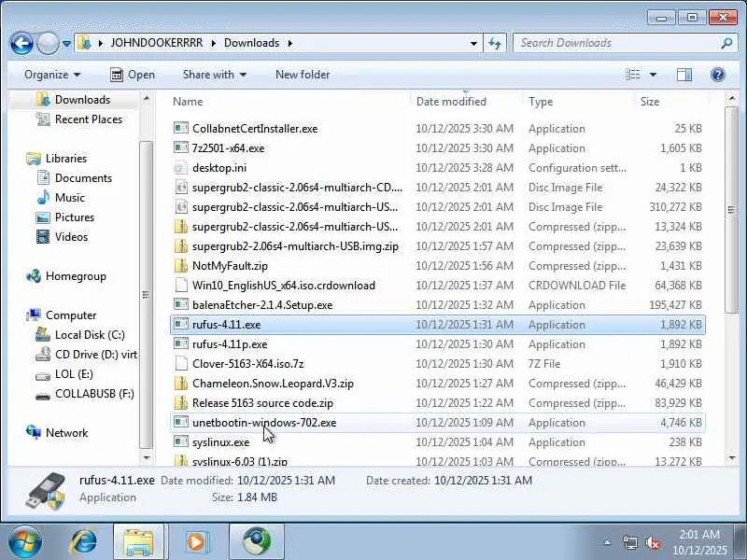The width and height of the screenshot is (747, 560).
Task: Select Downloads in the navigation pane
Action: (x=82, y=100)
